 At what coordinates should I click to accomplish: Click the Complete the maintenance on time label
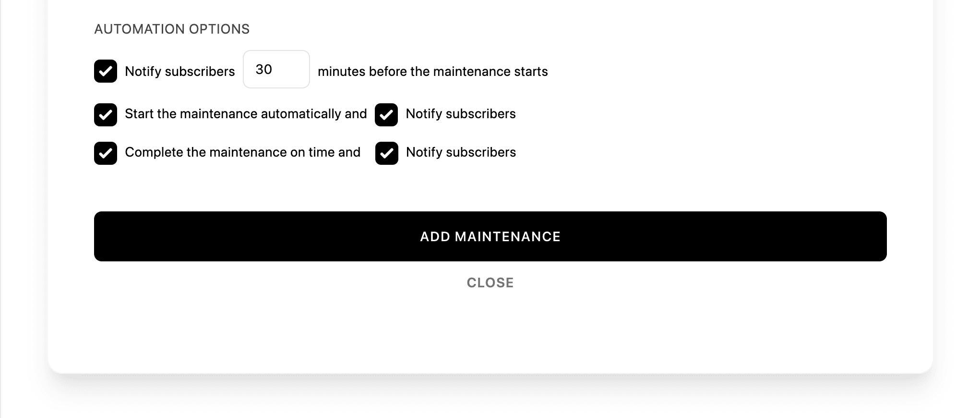coord(242,152)
